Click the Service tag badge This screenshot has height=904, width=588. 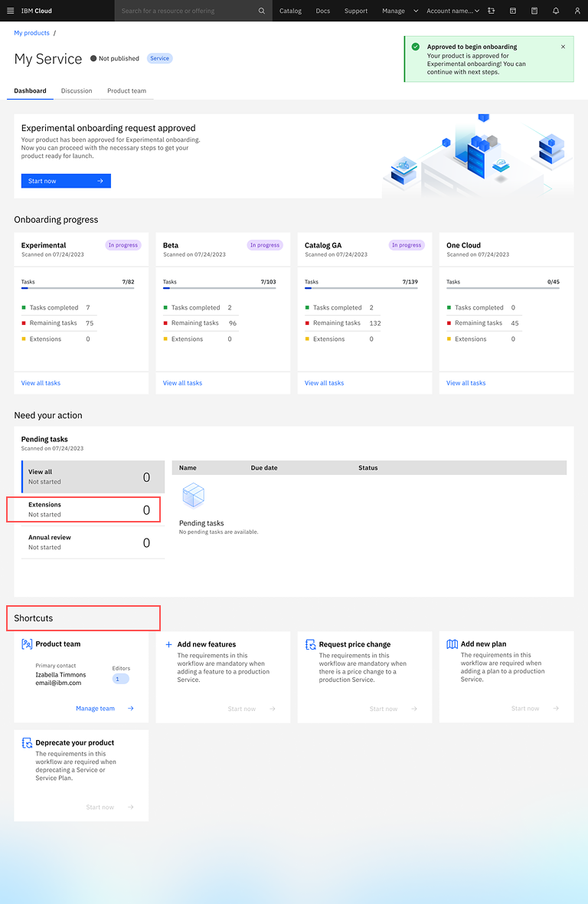159,58
